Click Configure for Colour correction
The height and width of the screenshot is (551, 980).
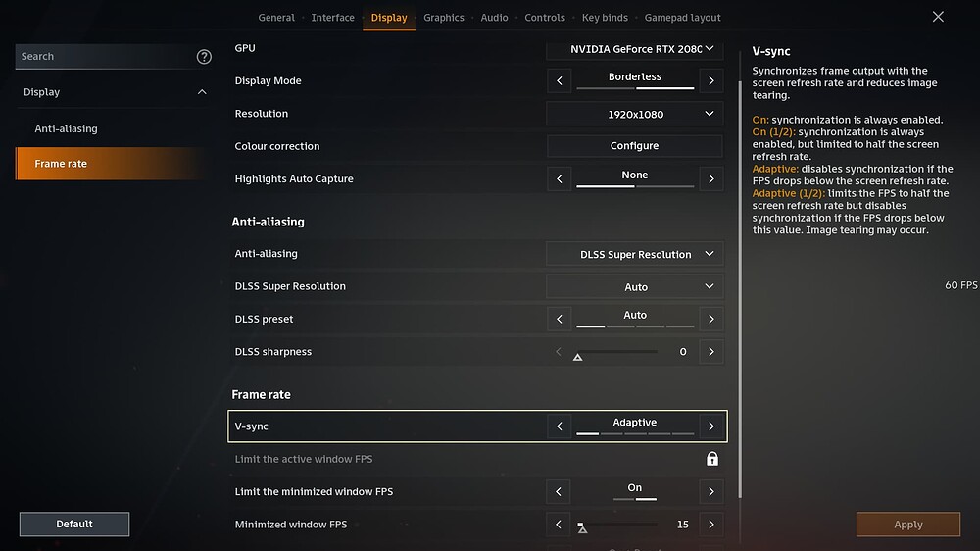(634, 146)
